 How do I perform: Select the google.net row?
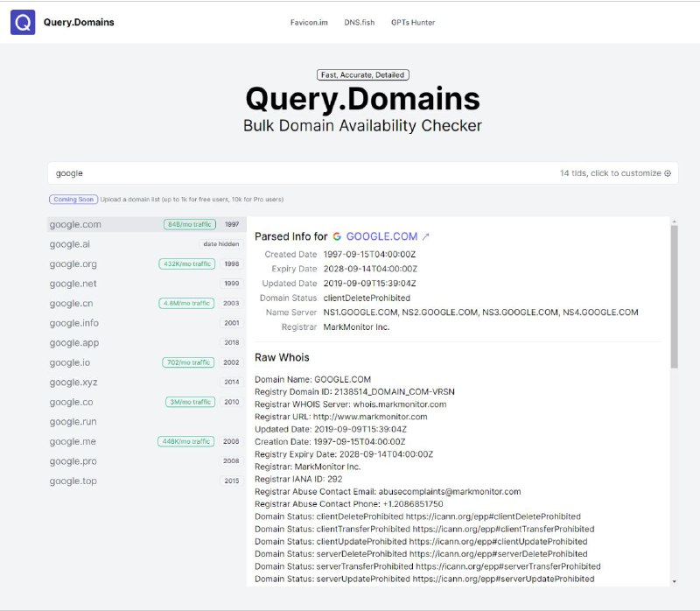coord(147,284)
